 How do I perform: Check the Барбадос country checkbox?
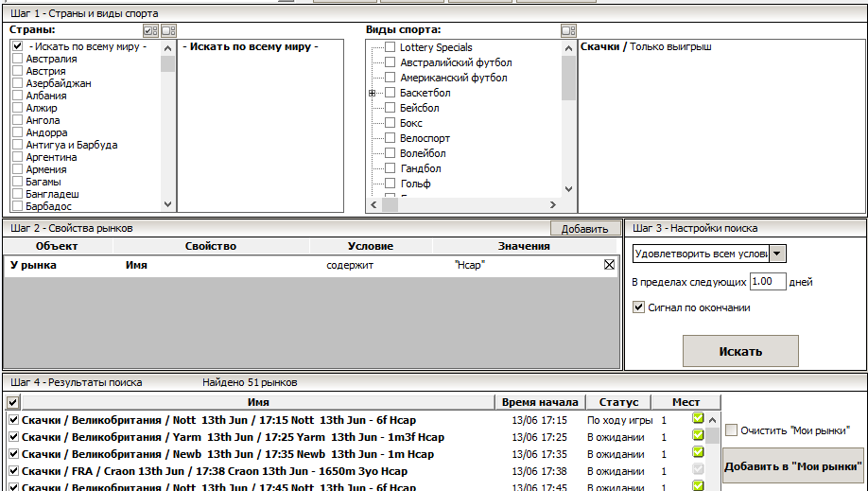click(17, 206)
